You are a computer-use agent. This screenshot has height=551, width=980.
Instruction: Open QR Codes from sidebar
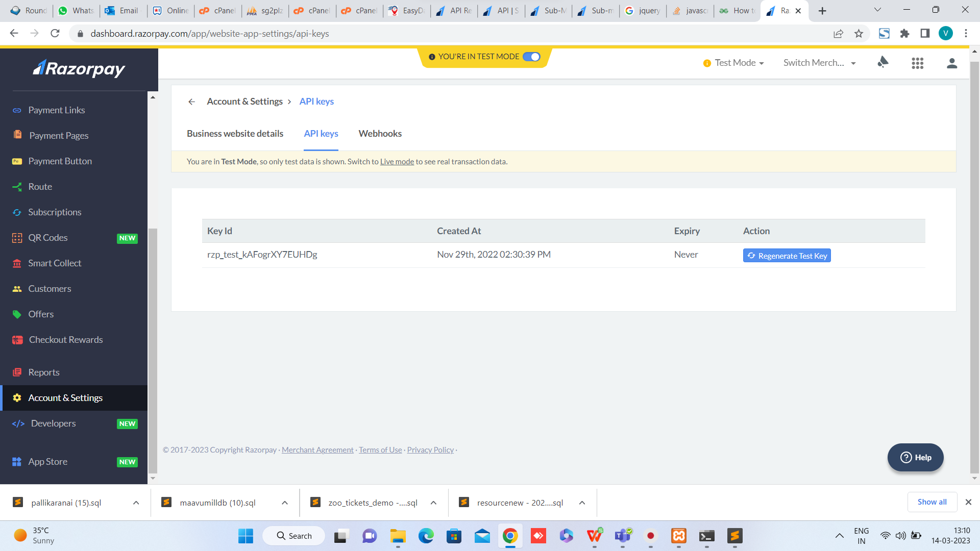[x=47, y=238]
